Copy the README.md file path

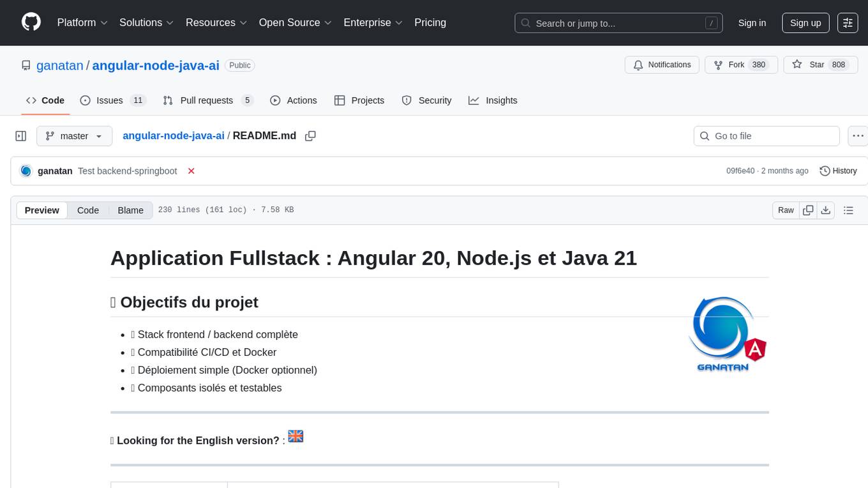pos(311,136)
